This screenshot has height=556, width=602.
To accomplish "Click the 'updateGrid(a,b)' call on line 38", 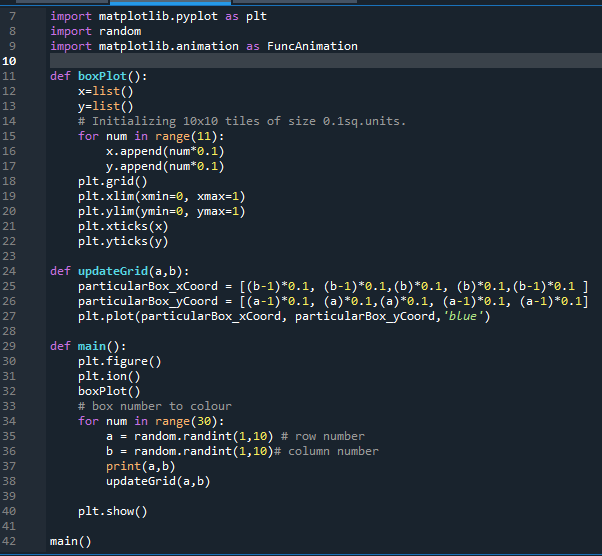I will click(x=158, y=481).
